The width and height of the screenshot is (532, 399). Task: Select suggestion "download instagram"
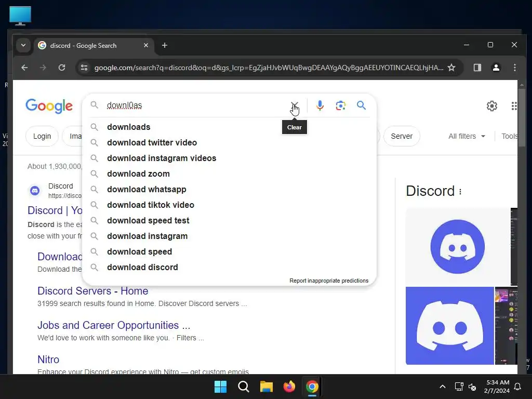click(x=229, y=236)
